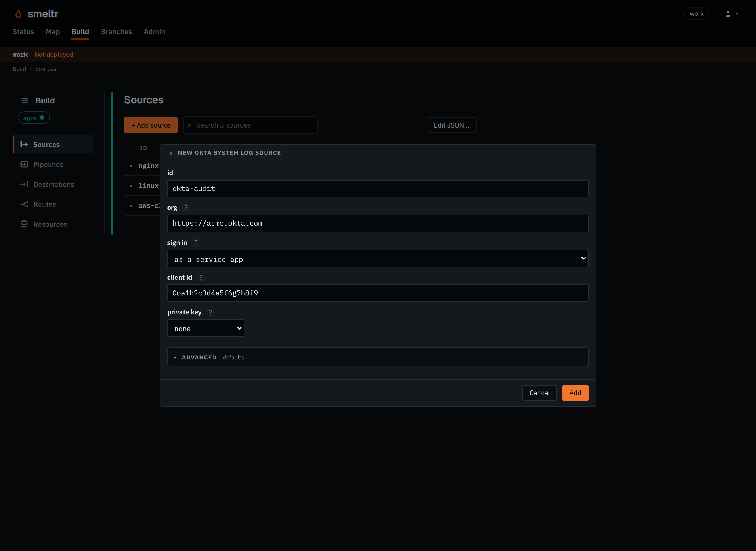Open Edit JSON...
The height and width of the screenshot is (551, 756).
click(451, 125)
